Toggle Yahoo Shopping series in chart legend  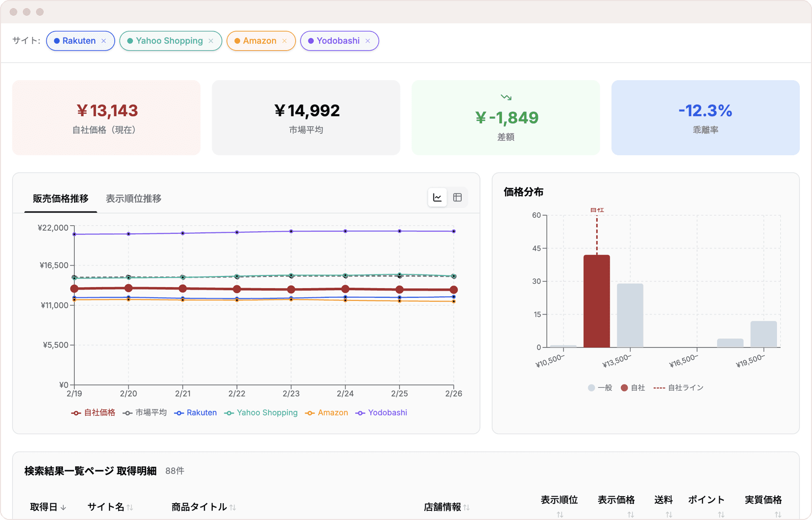click(x=261, y=413)
